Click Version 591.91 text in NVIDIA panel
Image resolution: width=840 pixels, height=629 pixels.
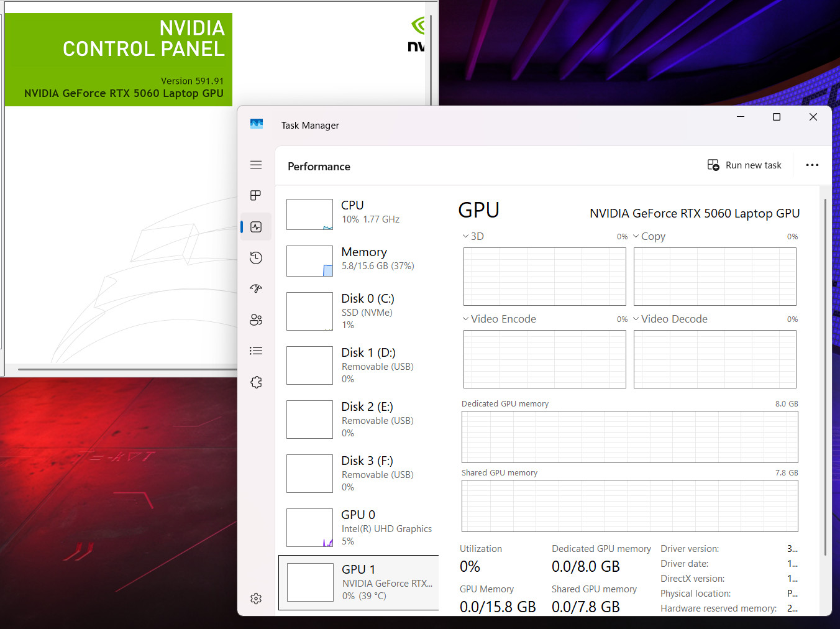click(192, 81)
